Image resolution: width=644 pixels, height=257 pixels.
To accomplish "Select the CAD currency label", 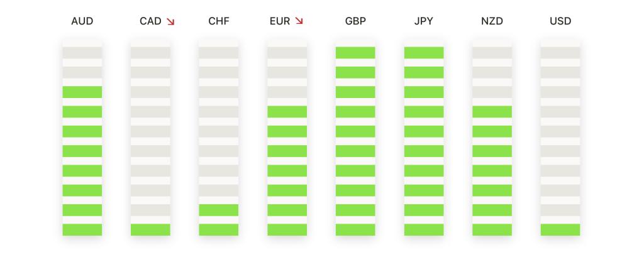I will point(150,21).
